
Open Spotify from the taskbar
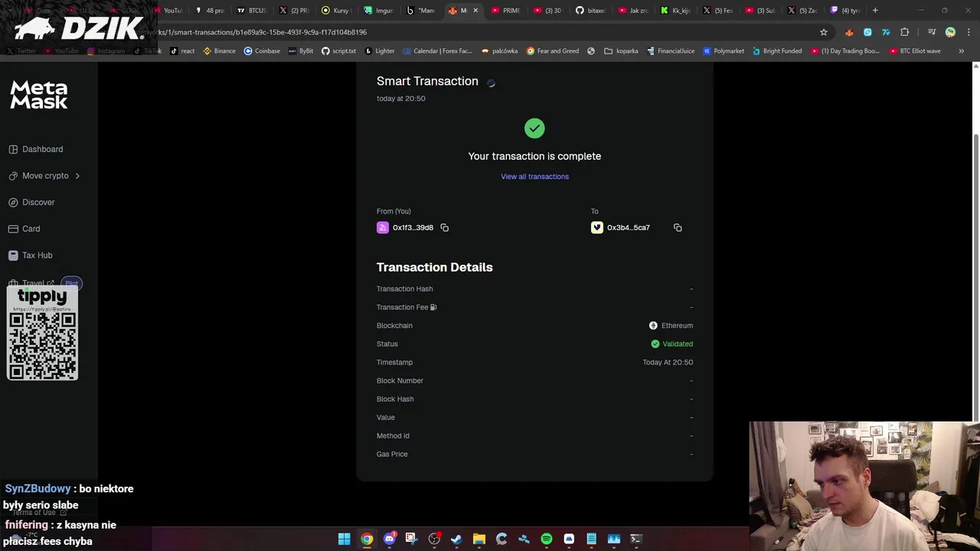tap(547, 539)
